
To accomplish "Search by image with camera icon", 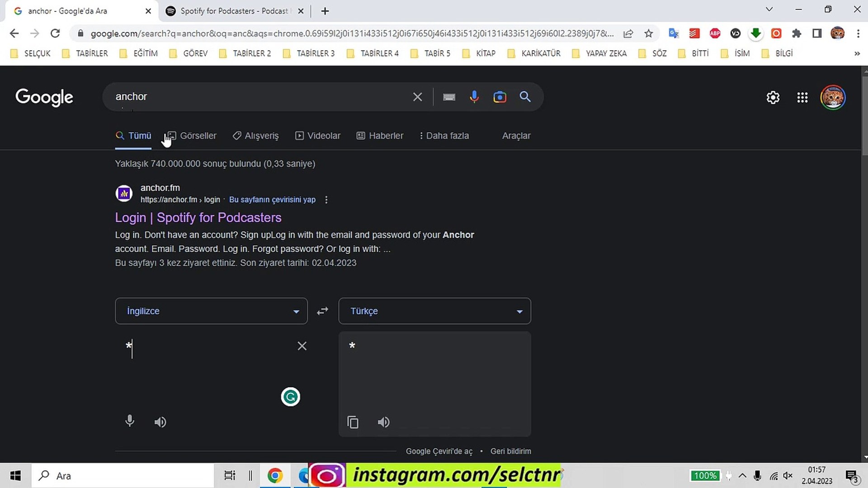I will tap(500, 97).
